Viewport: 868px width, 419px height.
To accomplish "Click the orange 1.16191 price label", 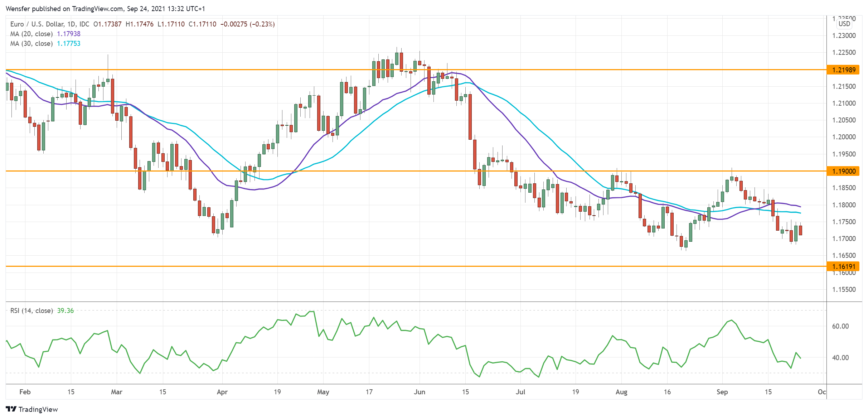I will [x=843, y=266].
